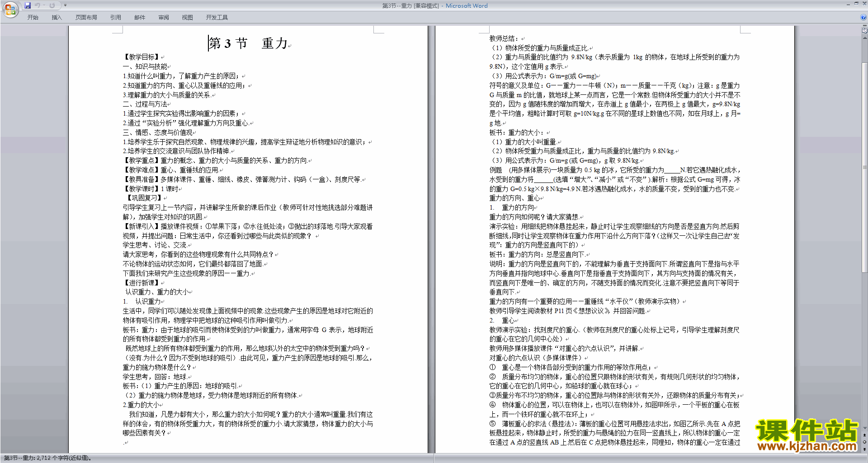Click the 【新课引入】 paragraph start
The image size is (868, 463).
pos(142,226)
